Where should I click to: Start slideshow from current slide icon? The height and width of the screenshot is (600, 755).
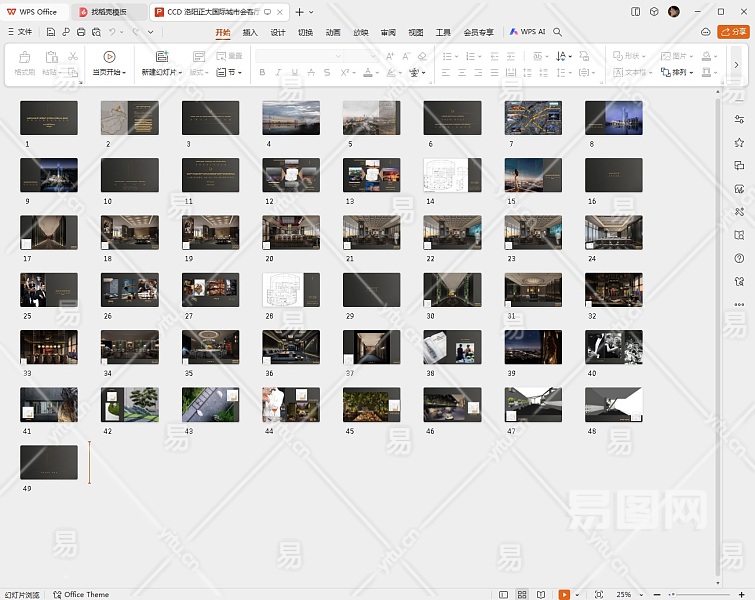pyautogui.click(x=109, y=57)
